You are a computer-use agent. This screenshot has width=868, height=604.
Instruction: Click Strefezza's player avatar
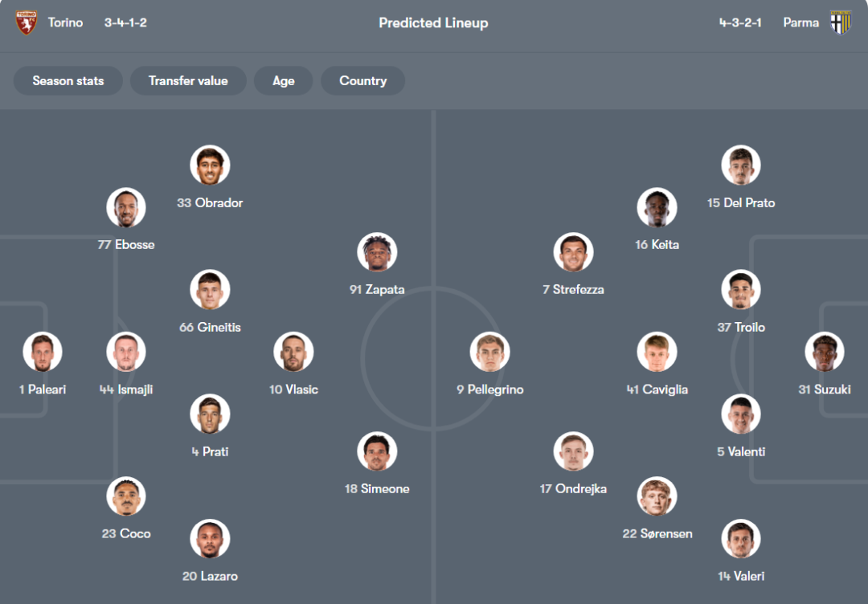tap(573, 252)
